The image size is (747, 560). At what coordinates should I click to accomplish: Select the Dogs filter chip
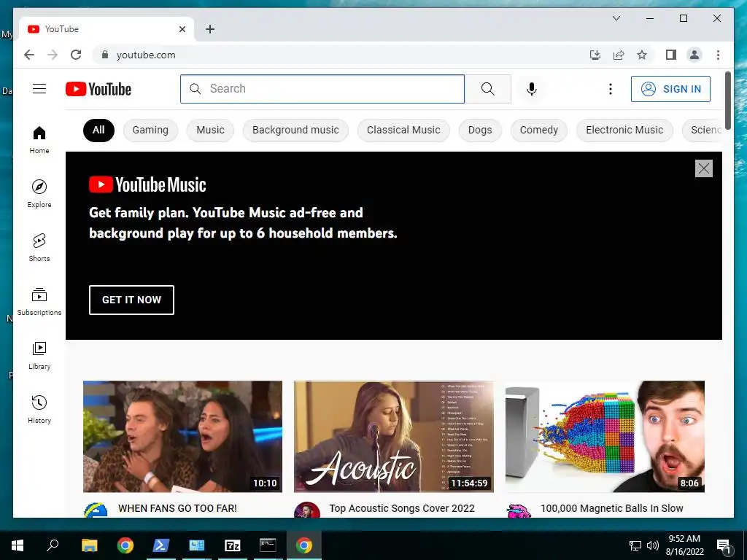pos(480,130)
